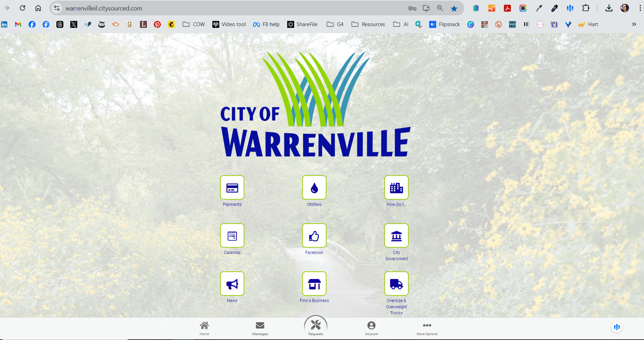Expand hidden bookmarks with the double-chevron

tap(634, 24)
